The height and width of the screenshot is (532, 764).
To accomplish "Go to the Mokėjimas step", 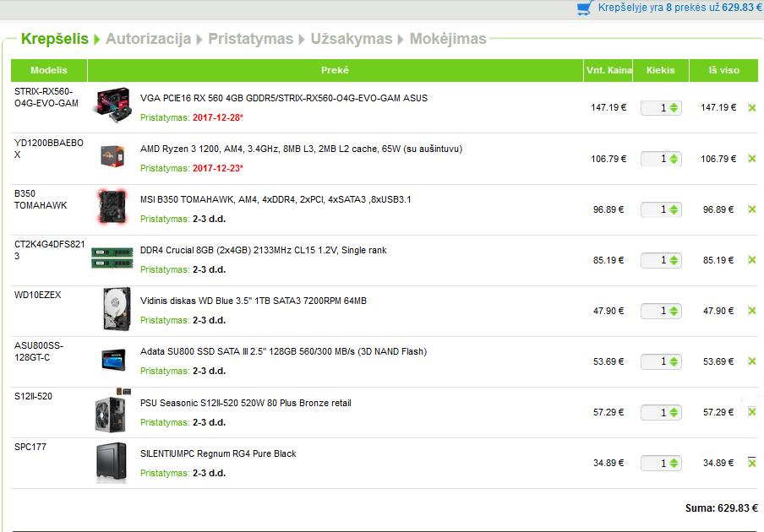I will [448, 39].
